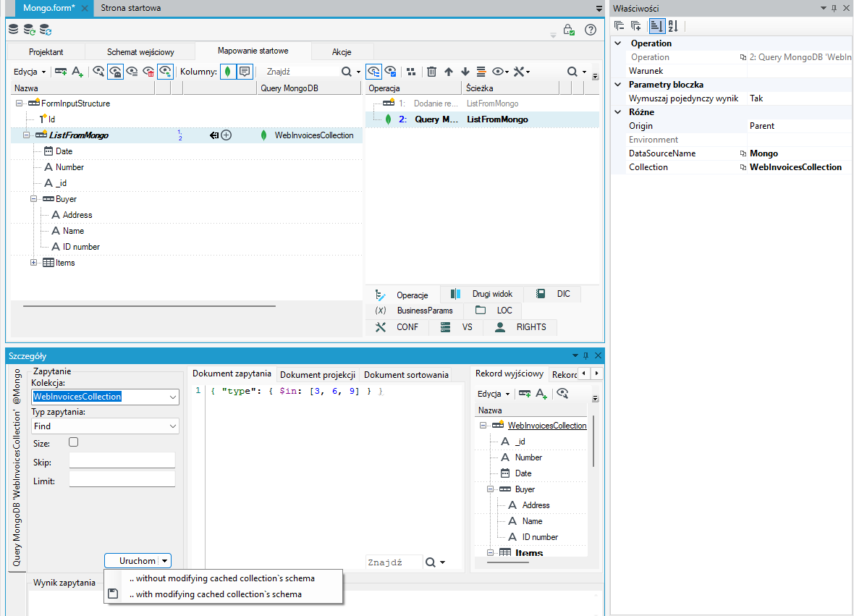Collapse the Parametry bloczka property category
The height and width of the screenshot is (616, 854).
[618, 85]
